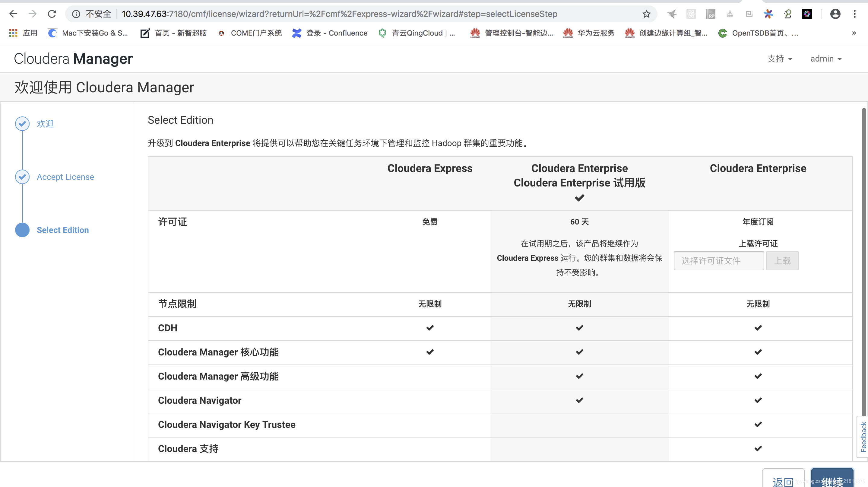Go to the 欢迎 wizard step
This screenshot has width=868, height=487.
point(45,124)
